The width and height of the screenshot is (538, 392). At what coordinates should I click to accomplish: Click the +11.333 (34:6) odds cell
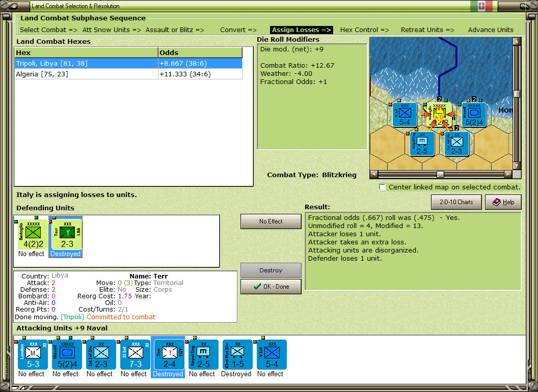pos(200,74)
